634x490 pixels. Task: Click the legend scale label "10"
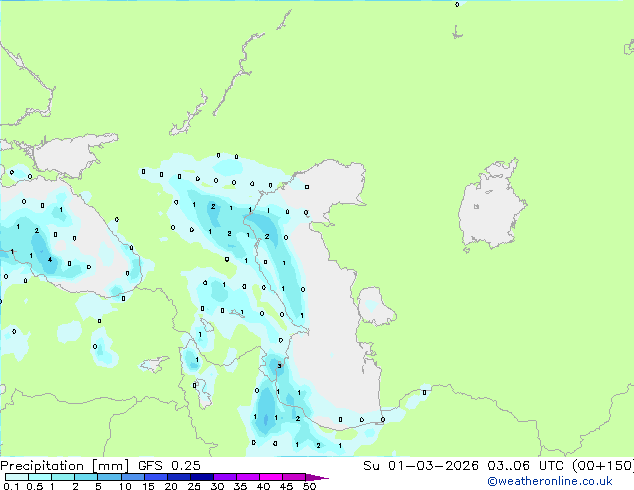125,486
